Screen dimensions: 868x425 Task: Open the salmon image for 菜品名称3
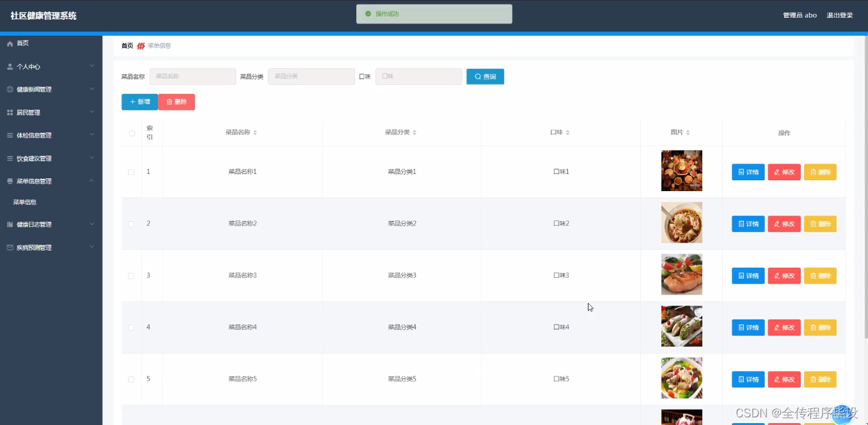682,274
